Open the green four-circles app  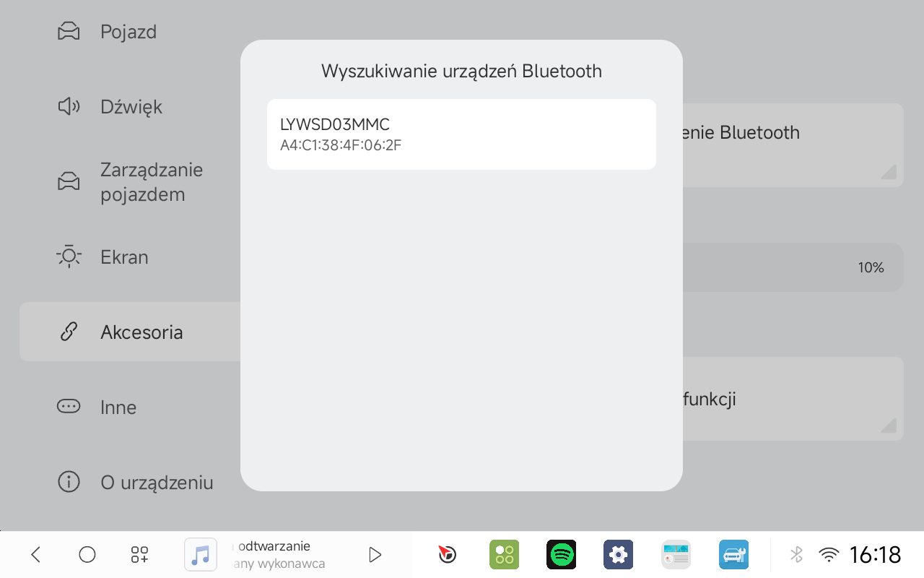tap(504, 555)
